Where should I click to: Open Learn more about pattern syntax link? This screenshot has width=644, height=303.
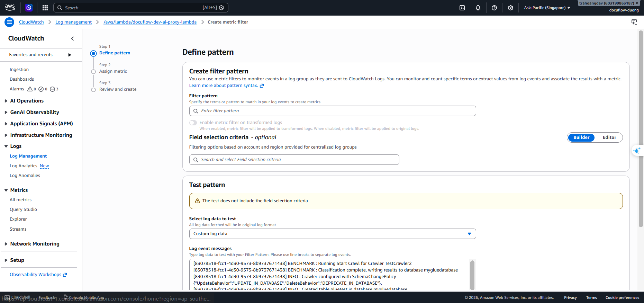(x=226, y=86)
